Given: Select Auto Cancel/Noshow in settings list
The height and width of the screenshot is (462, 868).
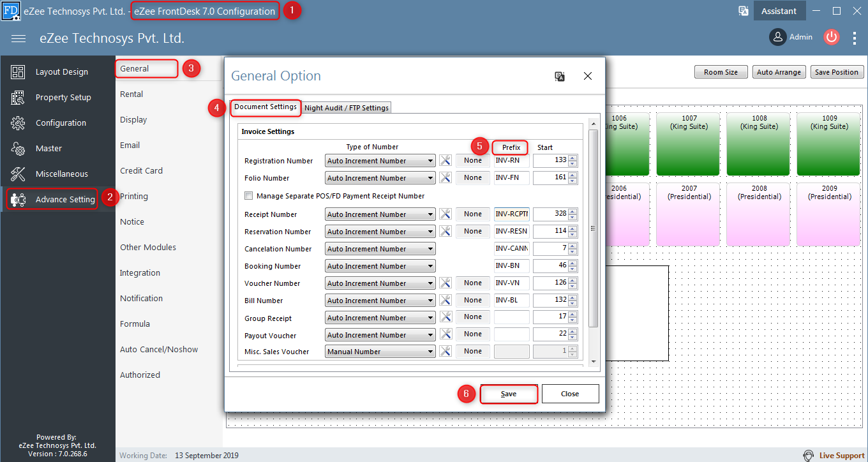Looking at the screenshot, I should (x=159, y=349).
